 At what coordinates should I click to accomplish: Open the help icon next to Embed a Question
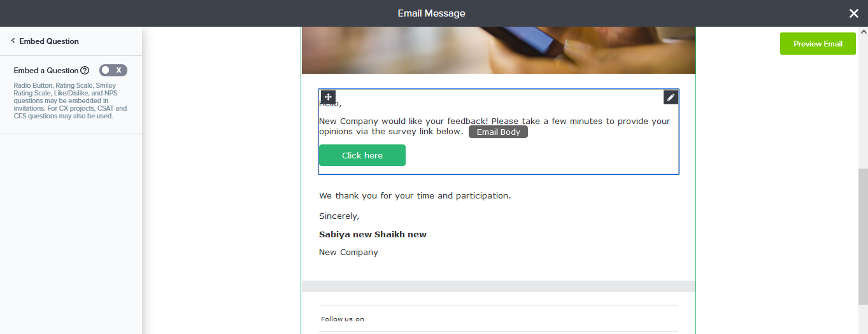[x=85, y=71]
